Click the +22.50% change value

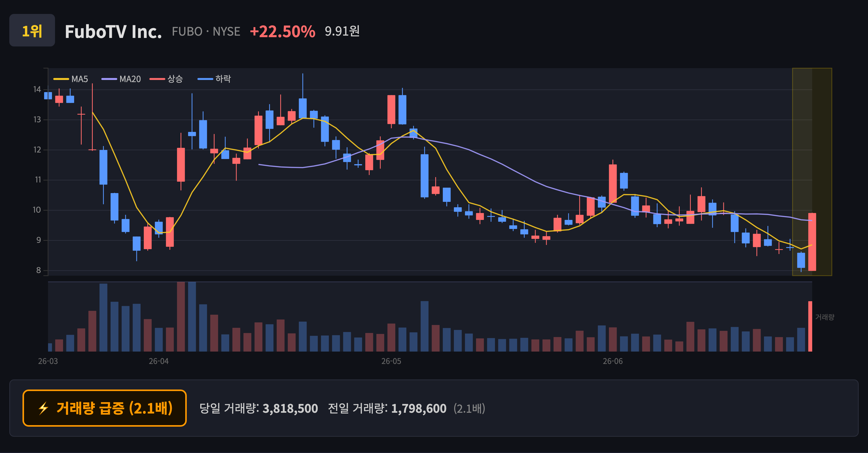pos(282,32)
